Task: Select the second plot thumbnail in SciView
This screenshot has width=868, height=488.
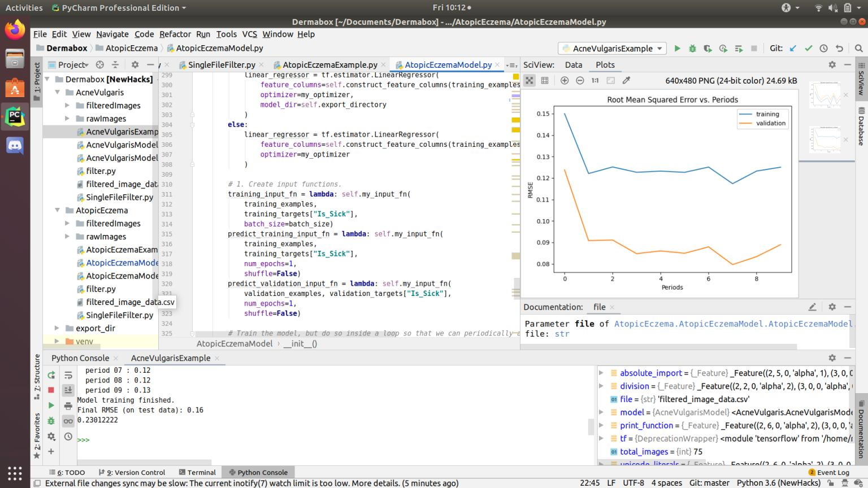Action: click(x=824, y=140)
